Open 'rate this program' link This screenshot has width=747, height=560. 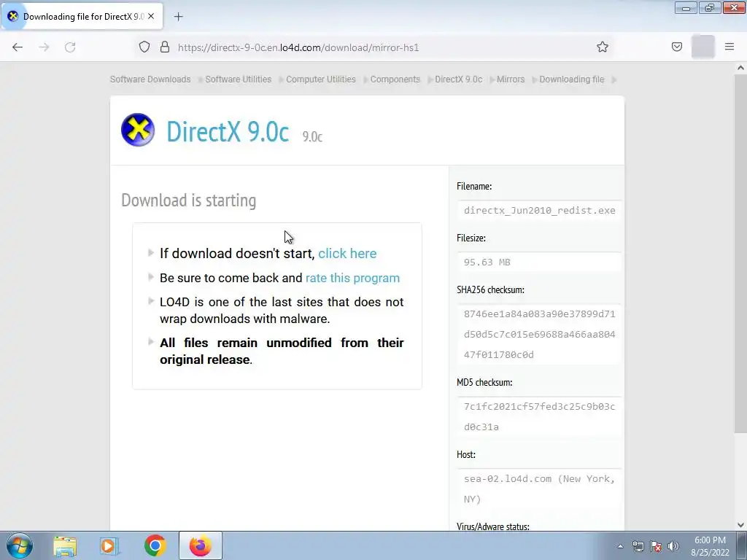352,278
